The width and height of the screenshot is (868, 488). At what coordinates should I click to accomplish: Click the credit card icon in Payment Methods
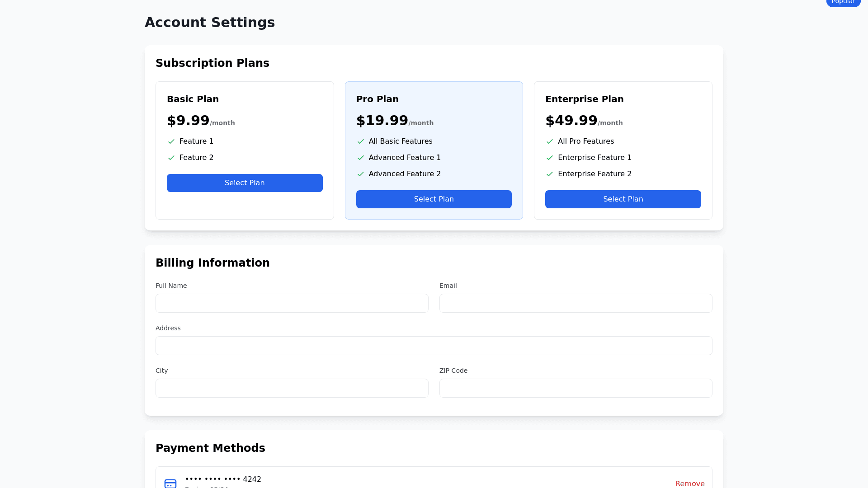170,483
